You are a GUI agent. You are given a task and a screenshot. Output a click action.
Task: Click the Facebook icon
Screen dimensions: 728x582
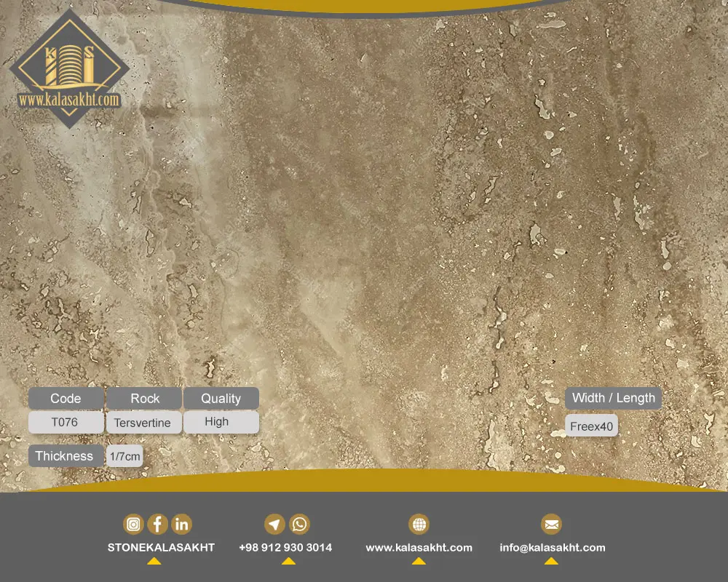pos(157,525)
